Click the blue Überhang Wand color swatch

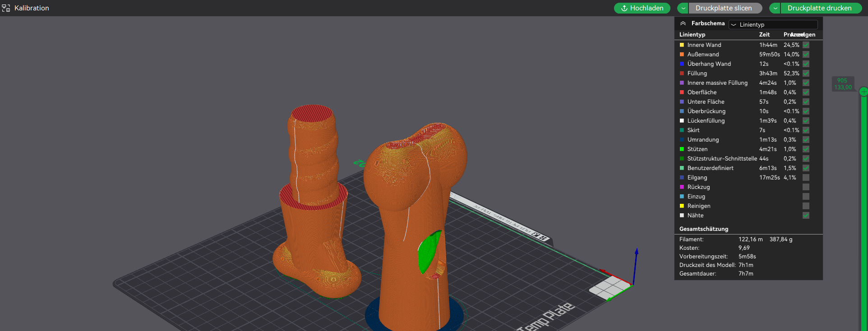click(682, 64)
